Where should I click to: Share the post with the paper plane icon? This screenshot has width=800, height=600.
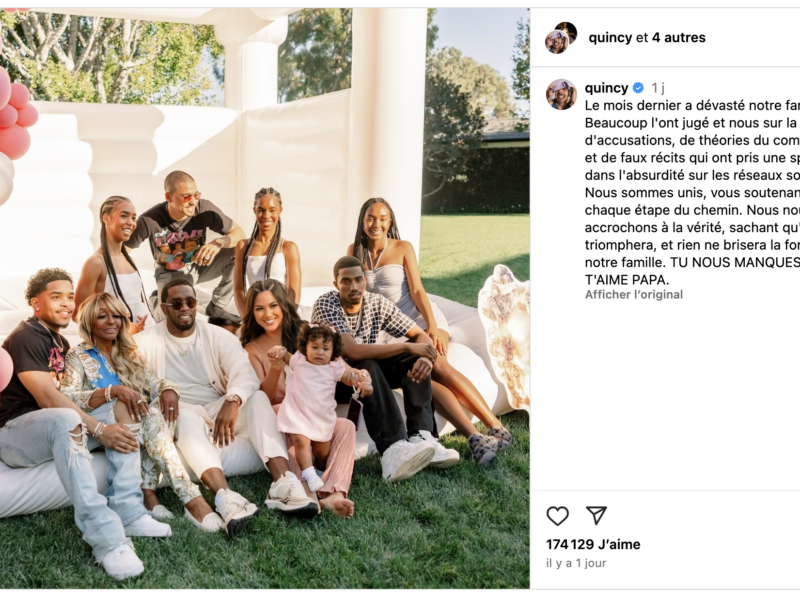coord(596,515)
